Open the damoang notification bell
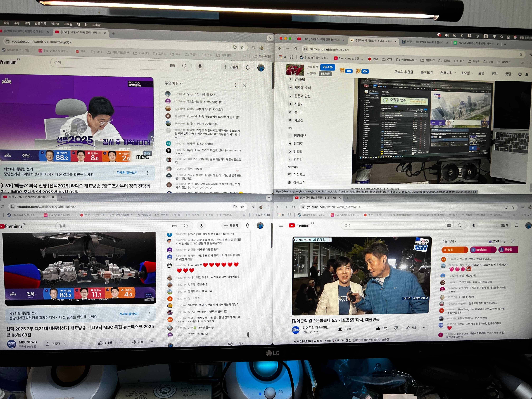The width and height of the screenshot is (532, 399). [x=527, y=75]
